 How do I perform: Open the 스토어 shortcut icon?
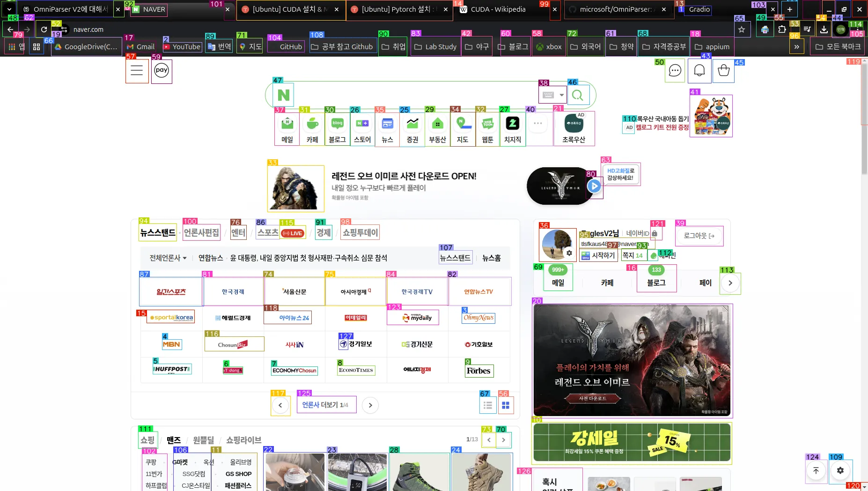click(x=362, y=129)
